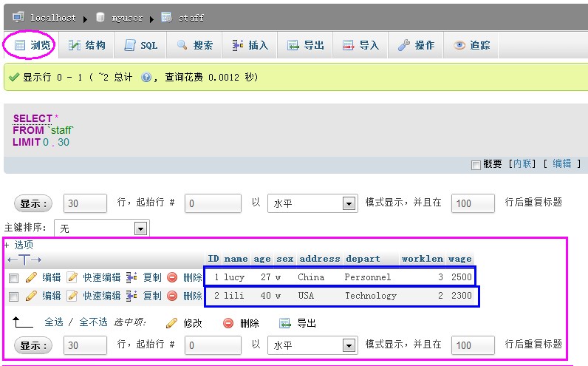Click the lower repeat headers field showing 100

click(473, 345)
